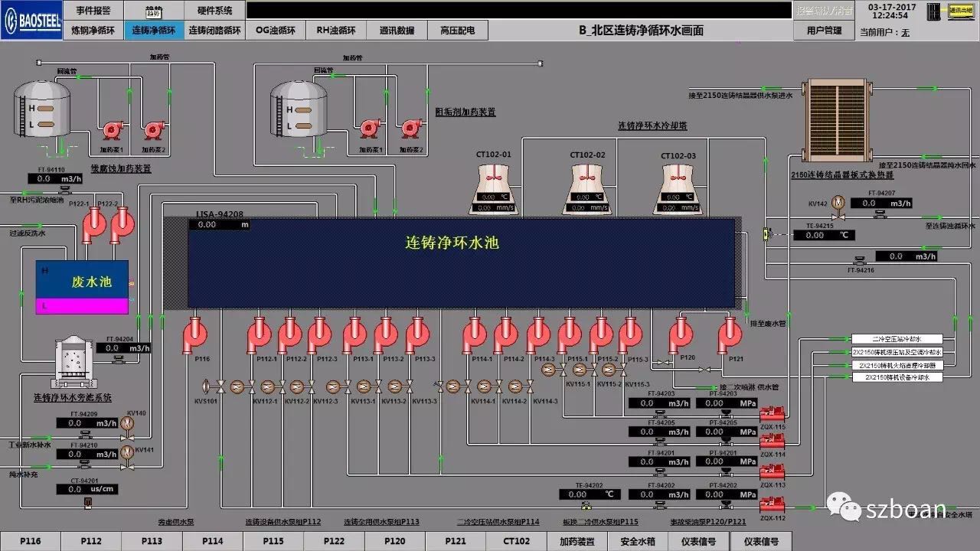Select the bypass filter system unit icon

[x=72, y=362]
